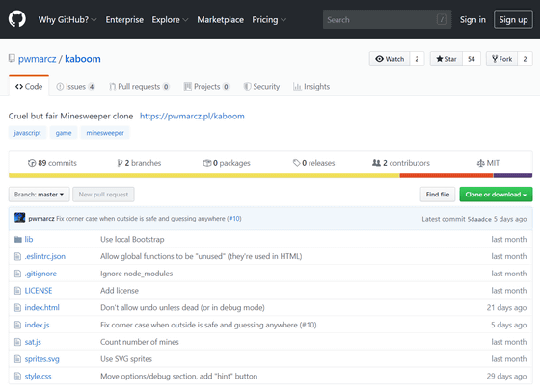View the 2 branches list
540x392 pixels.
[x=139, y=163]
